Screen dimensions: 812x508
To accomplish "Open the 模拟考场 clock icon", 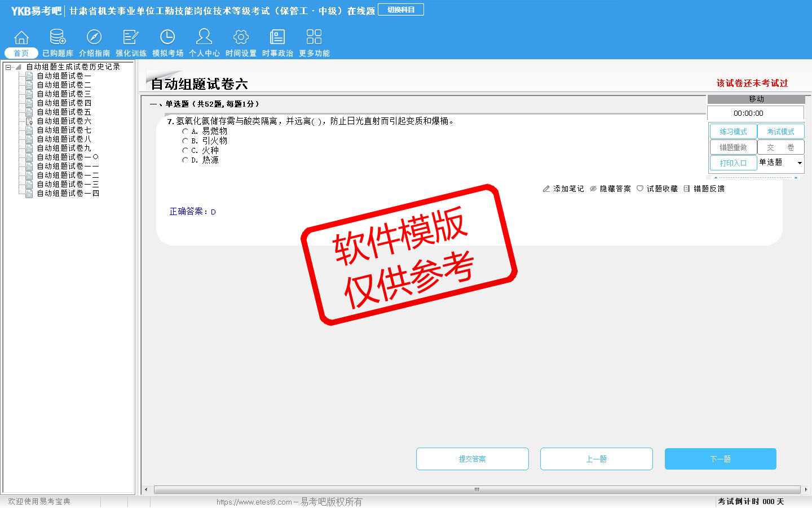I will [167, 37].
